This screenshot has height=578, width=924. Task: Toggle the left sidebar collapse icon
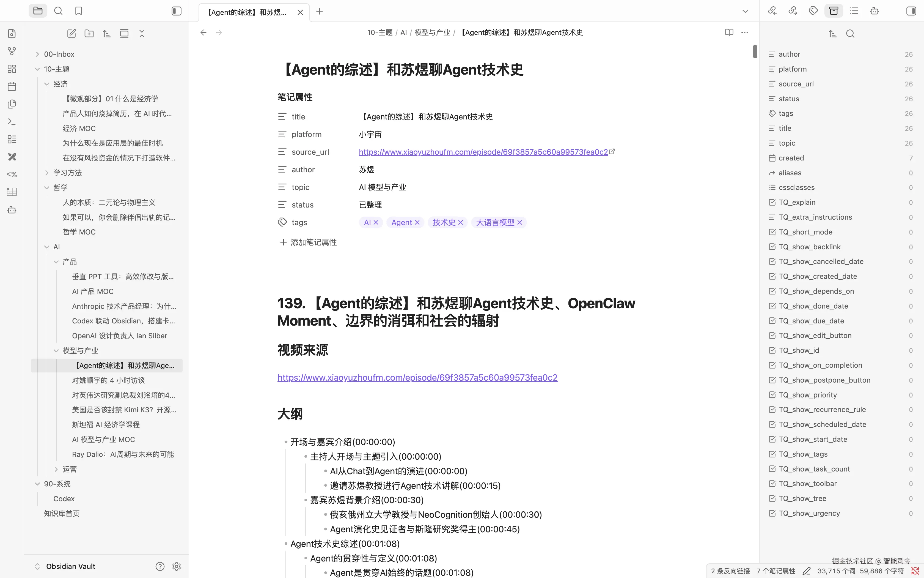176,11
